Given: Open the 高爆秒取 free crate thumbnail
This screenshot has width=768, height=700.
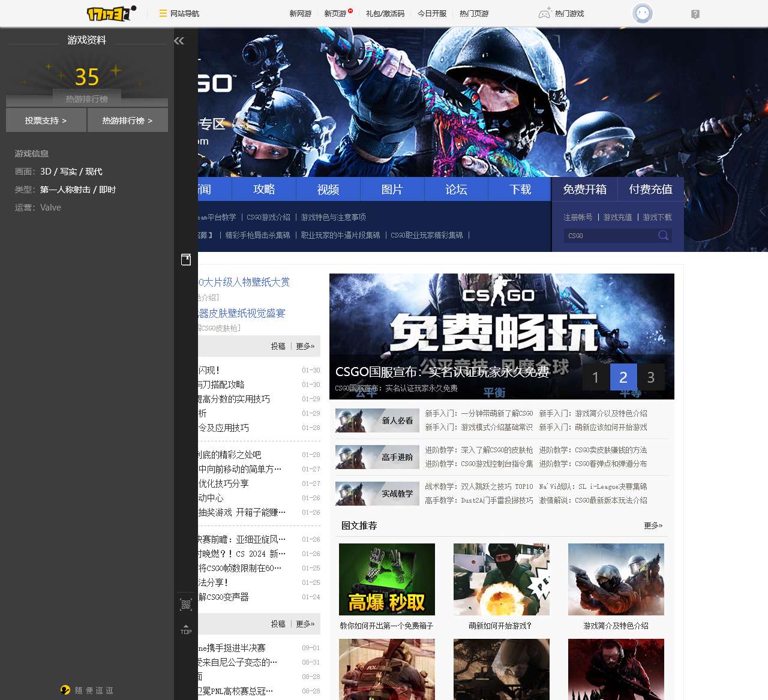Looking at the screenshot, I should pos(387,579).
